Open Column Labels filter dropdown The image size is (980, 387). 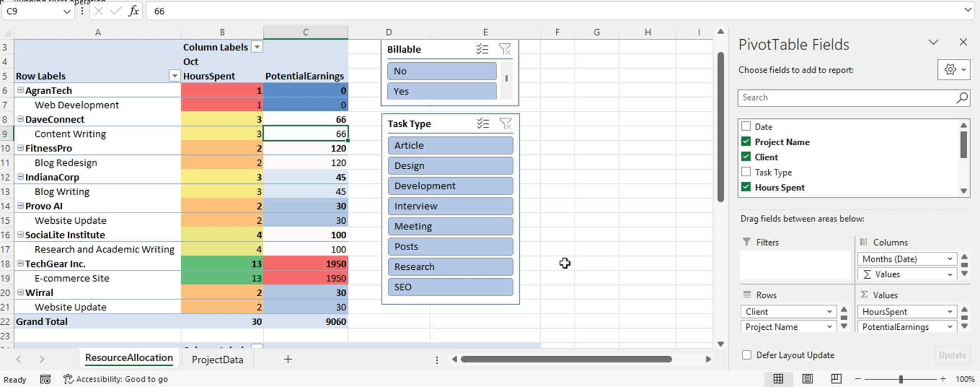(257, 47)
